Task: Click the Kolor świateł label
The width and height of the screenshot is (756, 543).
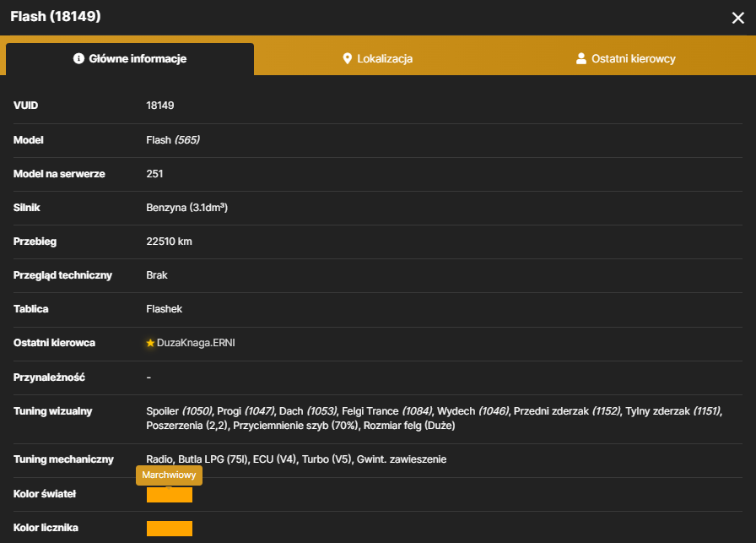Action: click(45, 494)
